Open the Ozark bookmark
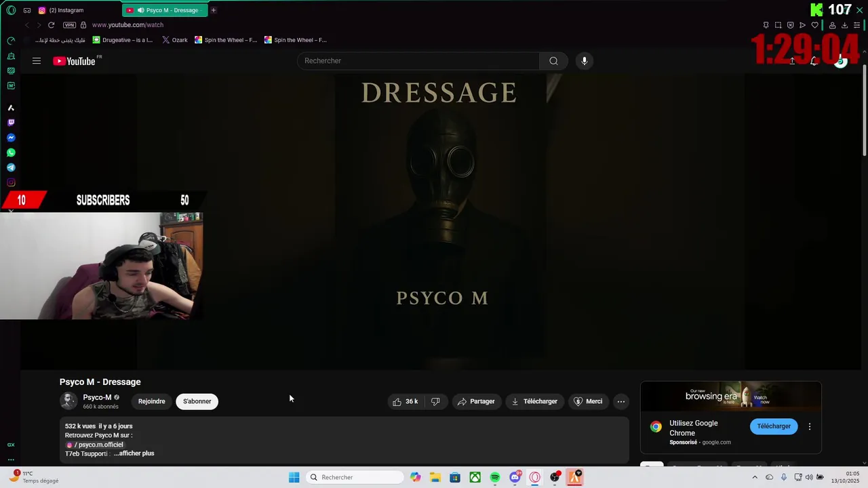Screen dimensions: 868x488 (175, 40)
